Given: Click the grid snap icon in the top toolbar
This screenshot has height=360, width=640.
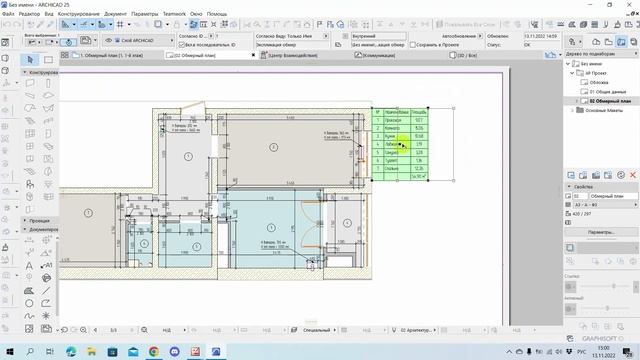Looking at the screenshot, I should pos(120,24).
